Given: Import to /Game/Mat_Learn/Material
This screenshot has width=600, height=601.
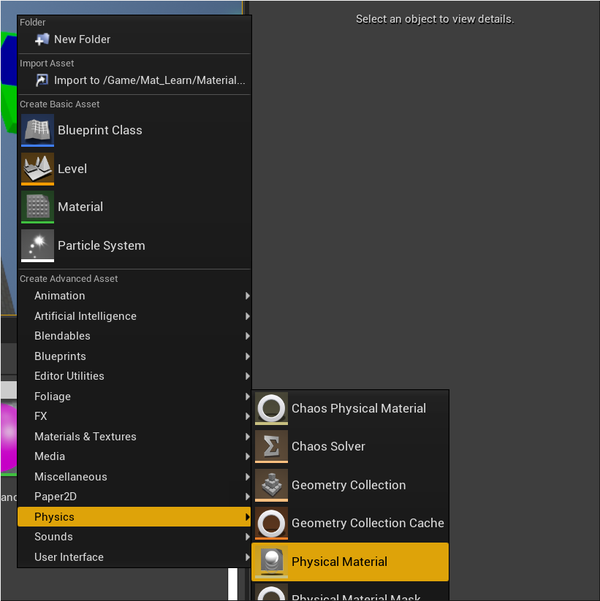Looking at the screenshot, I should click(134, 80).
